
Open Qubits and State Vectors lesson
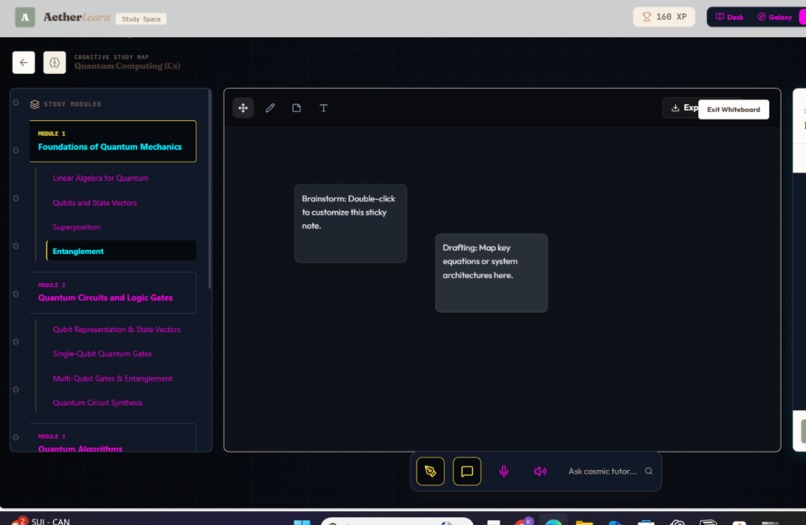tap(95, 203)
